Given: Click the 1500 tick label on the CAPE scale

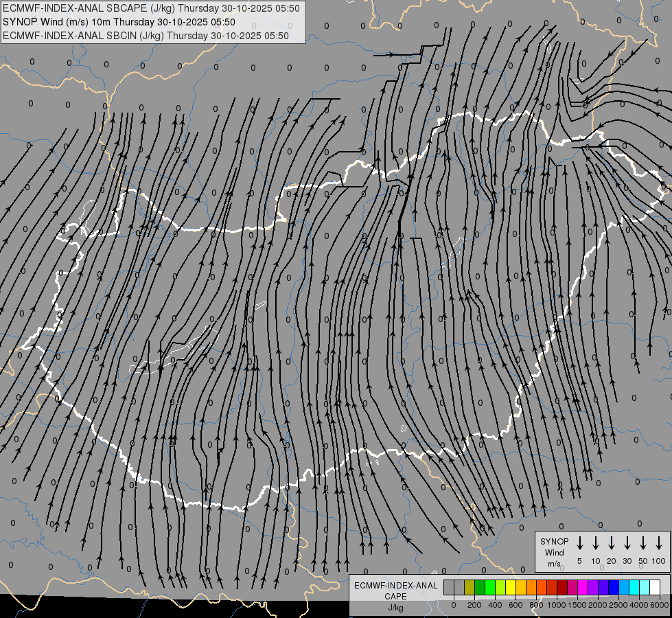Looking at the screenshot, I should tap(577, 605).
